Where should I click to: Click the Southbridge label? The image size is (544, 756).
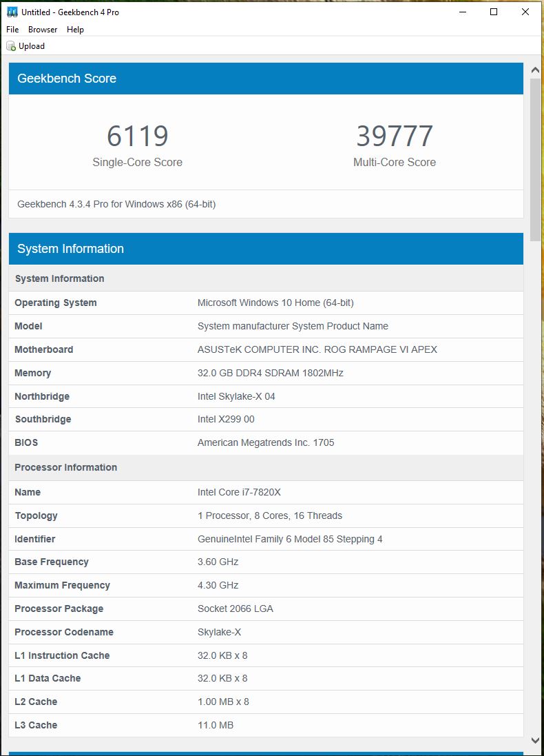pyautogui.click(x=43, y=420)
